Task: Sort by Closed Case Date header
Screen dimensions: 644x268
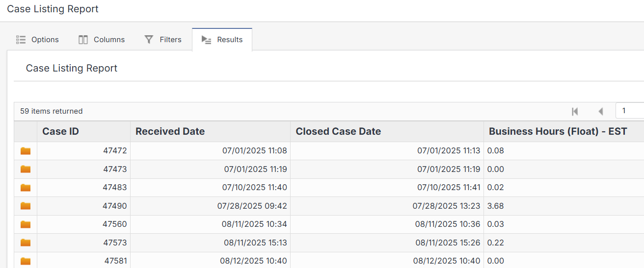Action: tap(338, 131)
